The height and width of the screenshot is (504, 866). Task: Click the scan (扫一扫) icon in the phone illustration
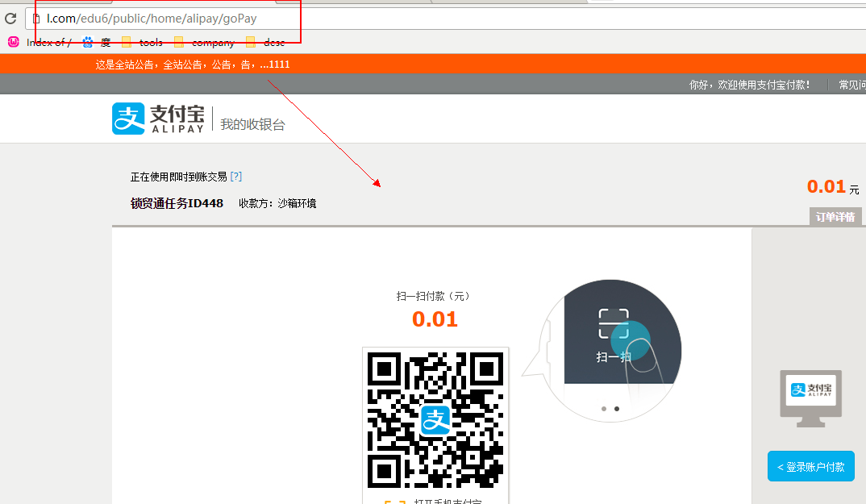click(613, 324)
